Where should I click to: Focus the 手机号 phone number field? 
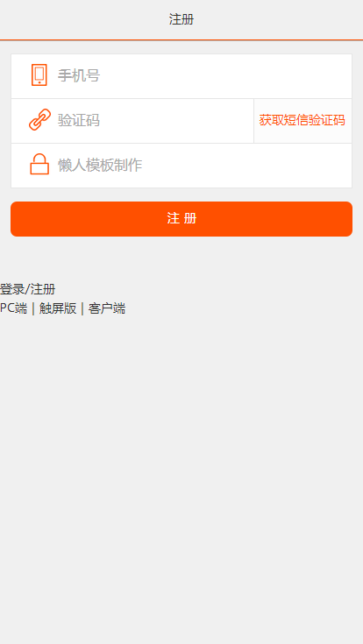181,76
